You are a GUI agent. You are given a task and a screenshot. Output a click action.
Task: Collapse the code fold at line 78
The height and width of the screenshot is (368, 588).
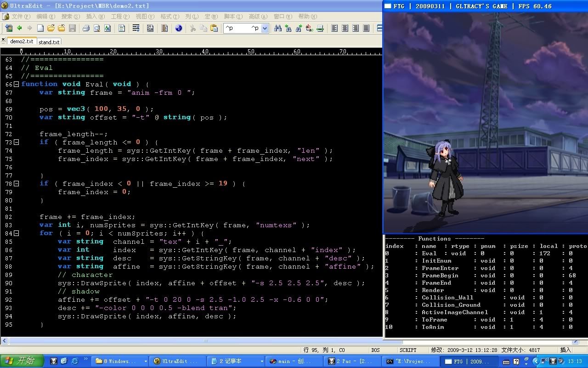[17, 184]
